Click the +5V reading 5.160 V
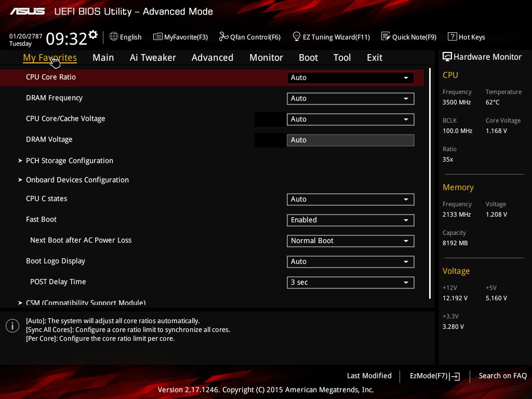 click(496, 298)
